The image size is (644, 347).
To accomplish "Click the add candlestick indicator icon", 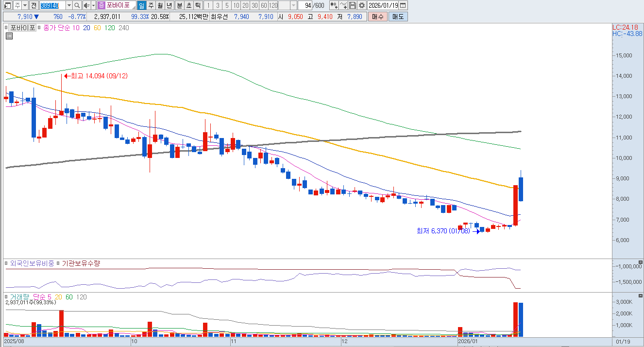I will pos(334,5).
